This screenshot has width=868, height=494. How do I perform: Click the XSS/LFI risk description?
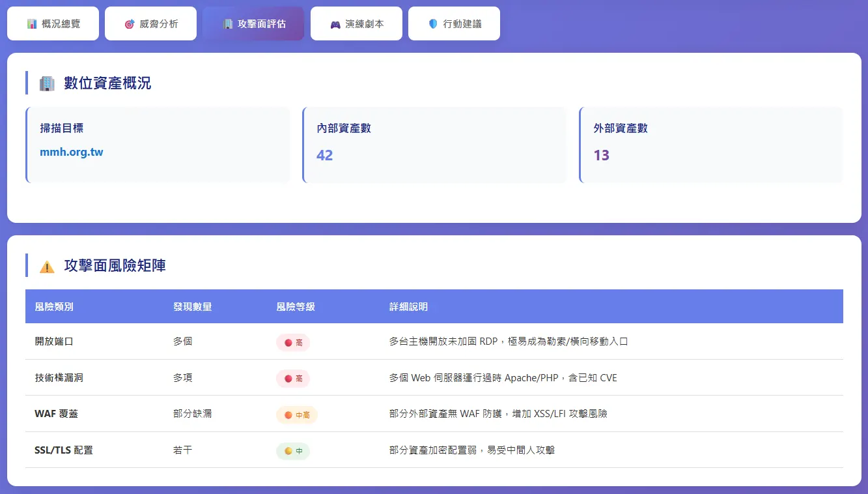pos(498,413)
